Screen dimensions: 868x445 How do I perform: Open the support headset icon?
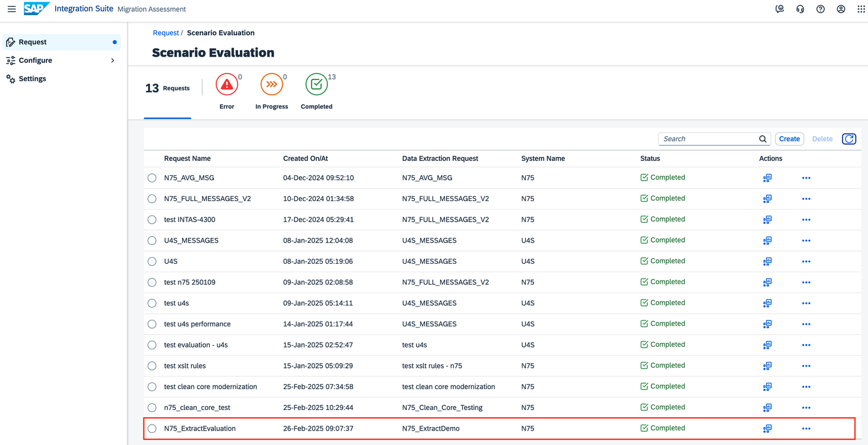(800, 9)
